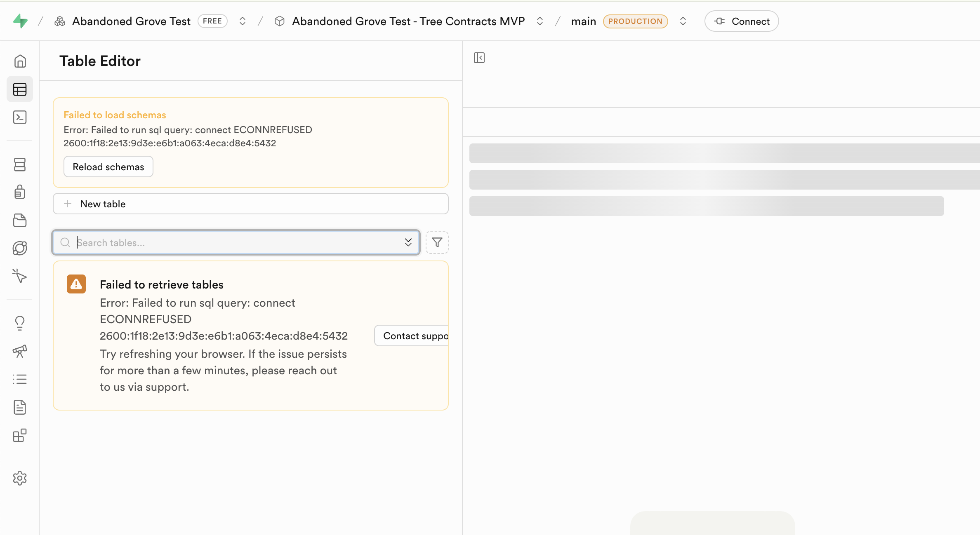This screenshot has width=980, height=535.
Task: Expand the organization switcher for Abandoned Grove Test
Action: [x=243, y=21]
